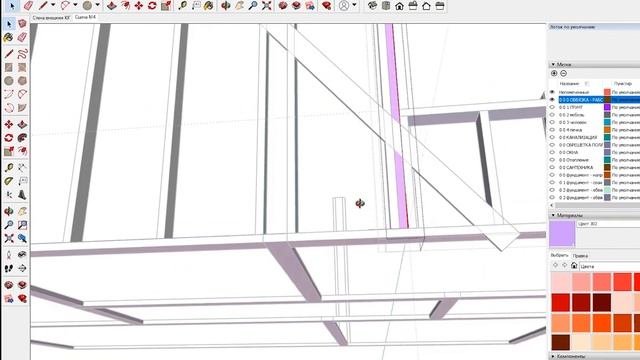Click the Add Tag plus icon

[554, 73]
